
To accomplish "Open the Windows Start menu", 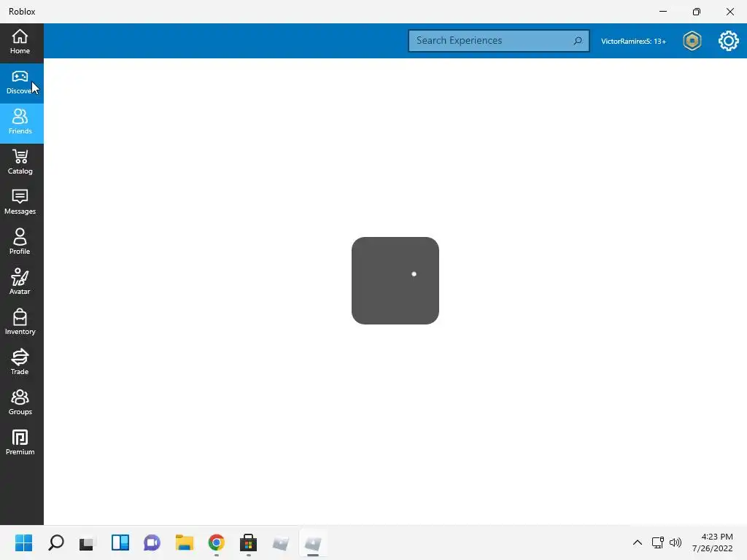I will (23, 542).
